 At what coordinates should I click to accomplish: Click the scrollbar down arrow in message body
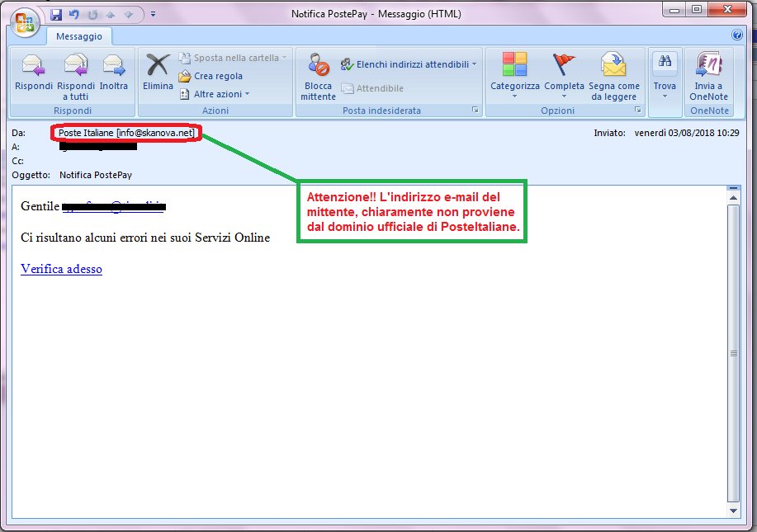tap(733, 511)
